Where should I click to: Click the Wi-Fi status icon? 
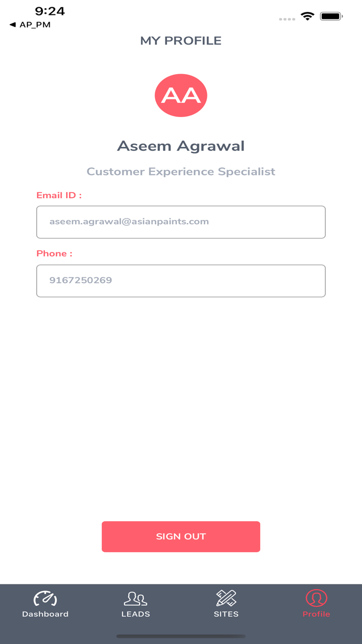coord(308,16)
